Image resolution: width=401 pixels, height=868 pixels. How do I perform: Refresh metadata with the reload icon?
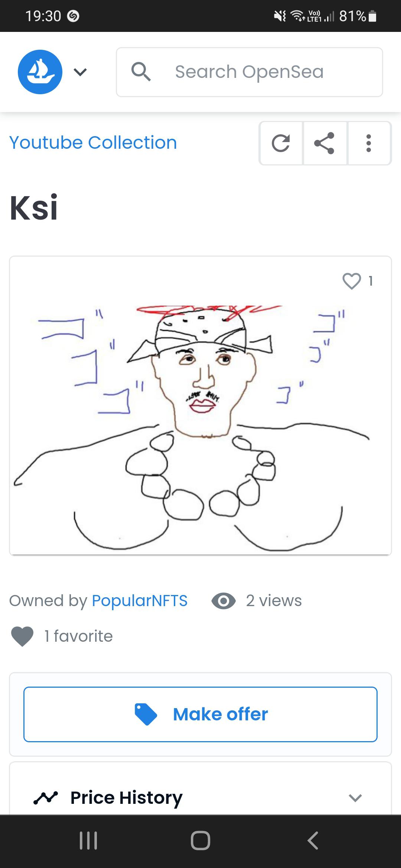click(281, 143)
